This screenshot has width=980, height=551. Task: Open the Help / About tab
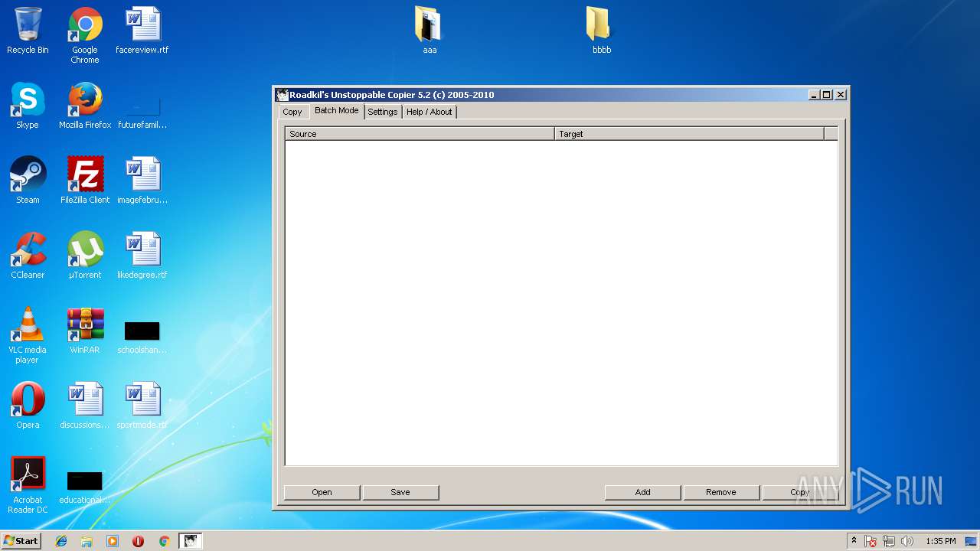click(430, 112)
